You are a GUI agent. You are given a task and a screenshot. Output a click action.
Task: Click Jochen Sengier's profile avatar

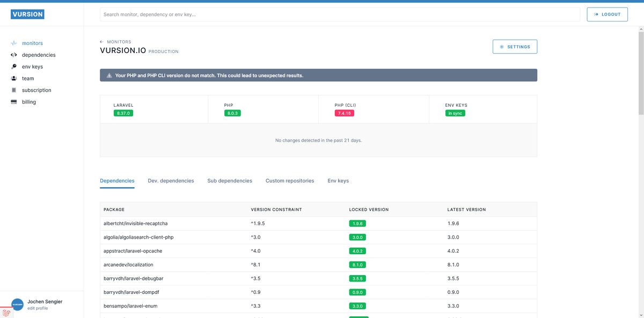[18, 305]
